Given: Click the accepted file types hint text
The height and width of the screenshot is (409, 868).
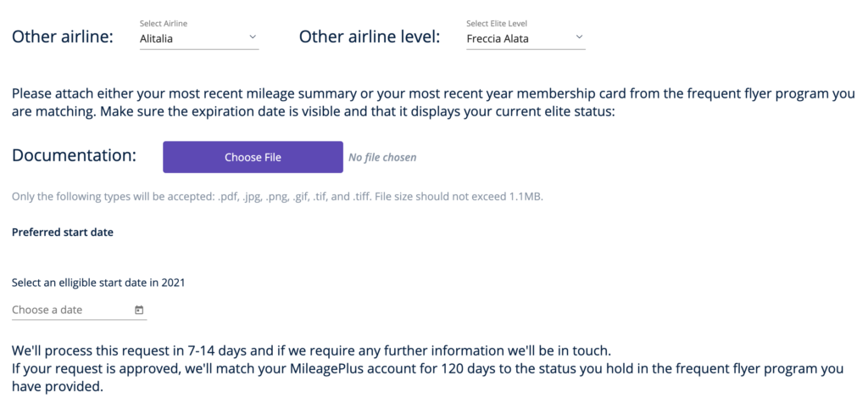Looking at the screenshot, I should pyautogui.click(x=277, y=197).
